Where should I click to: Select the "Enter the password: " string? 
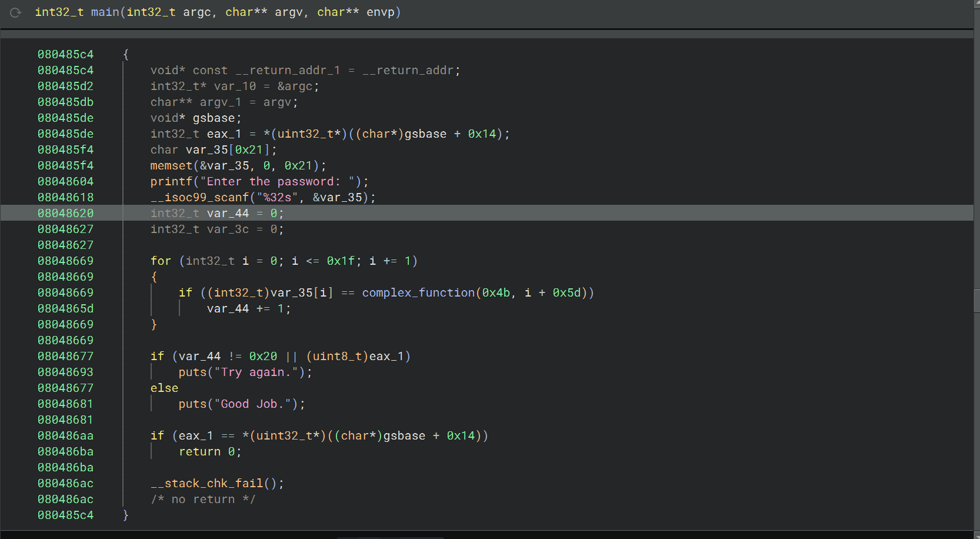[278, 181]
